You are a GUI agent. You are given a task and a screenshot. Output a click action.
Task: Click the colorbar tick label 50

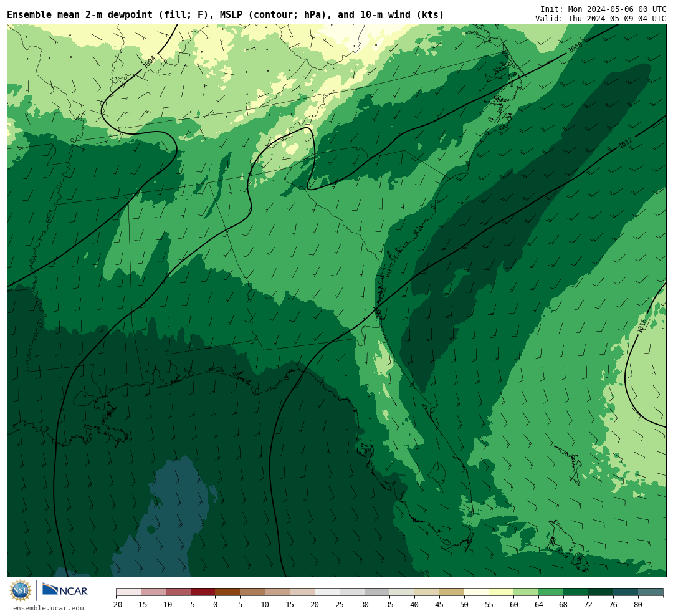point(464,604)
